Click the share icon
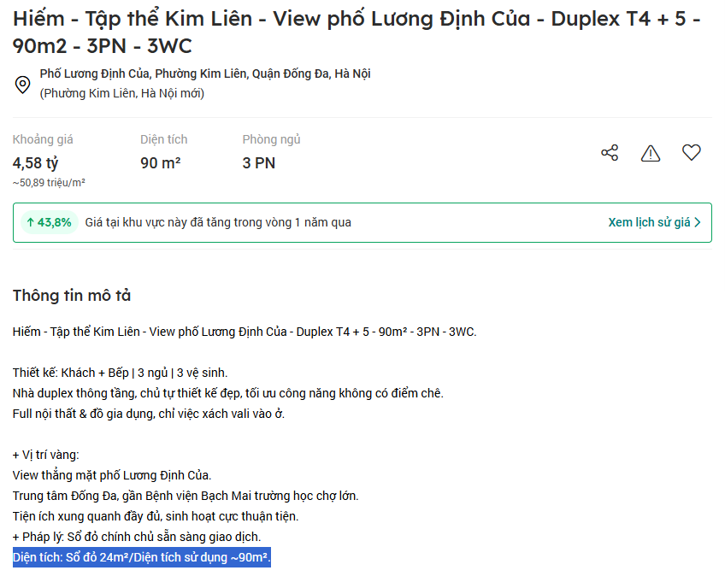725x588 pixels. click(x=610, y=153)
